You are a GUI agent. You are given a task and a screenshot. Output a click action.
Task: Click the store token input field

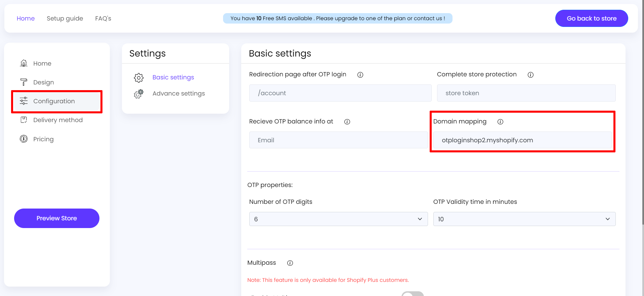(526, 93)
